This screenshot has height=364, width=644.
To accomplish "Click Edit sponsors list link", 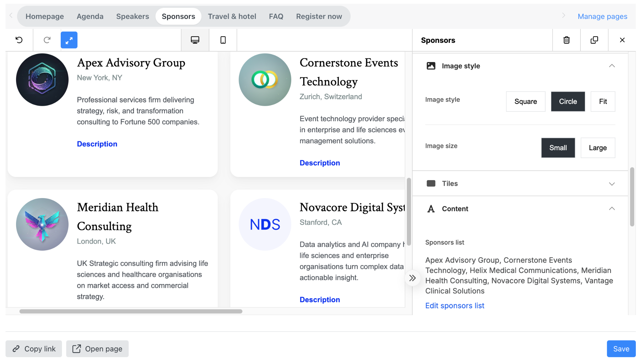I will click(x=454, y=306).
